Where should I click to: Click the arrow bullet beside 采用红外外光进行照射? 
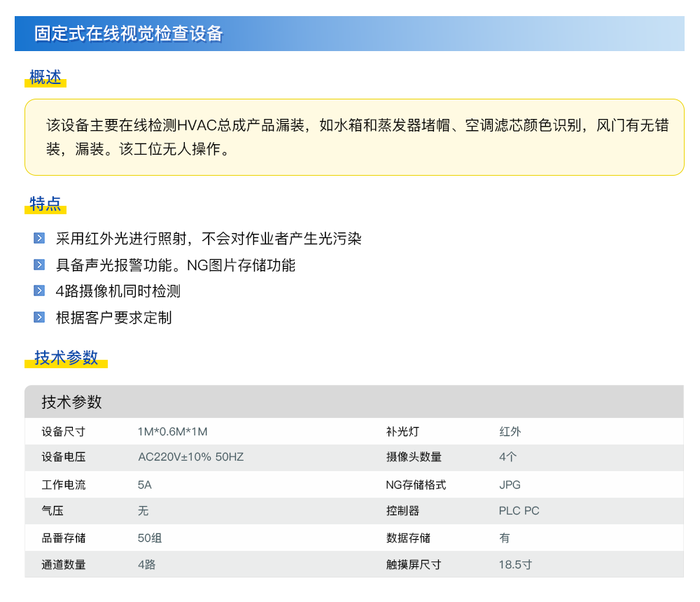click(x=39, y=239)
